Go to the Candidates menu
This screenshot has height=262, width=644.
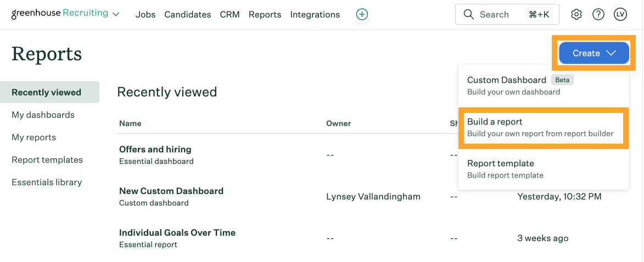tap(188, 15)
